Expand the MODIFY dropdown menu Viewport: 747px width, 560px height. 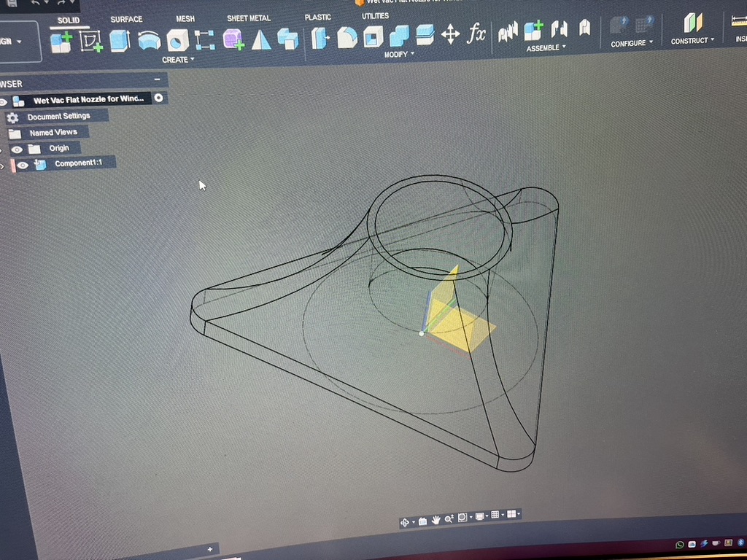click(x=399, y=55)
